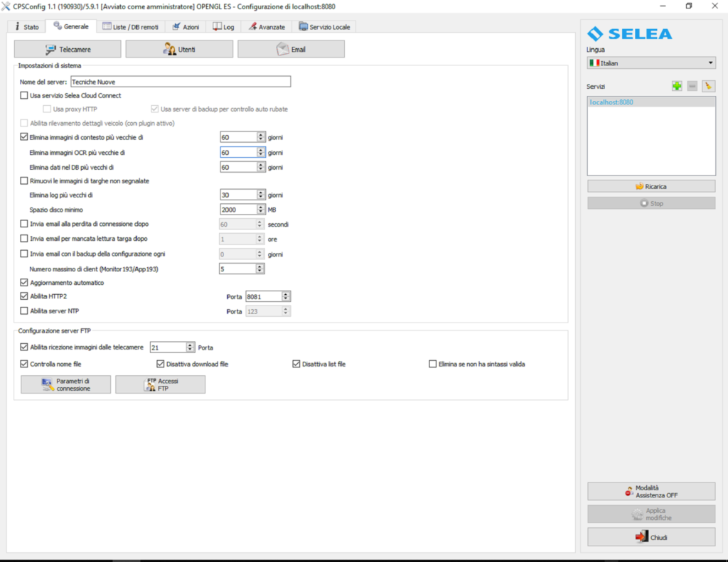Tick Elimina se non ha sintassi valida
Viewport: 728px width, 562px height.
(432, 364)
